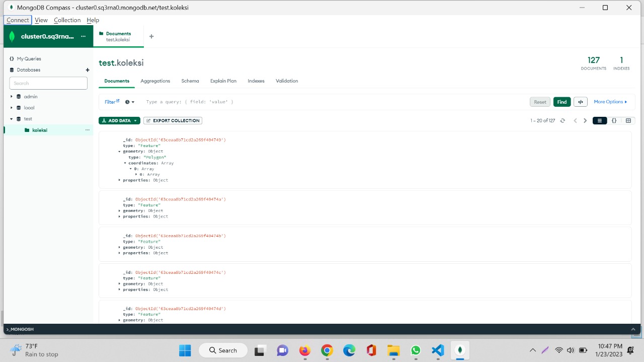
Task: Select the test.koleksi Documents workspace tab
Action: (x=118, y=36)
